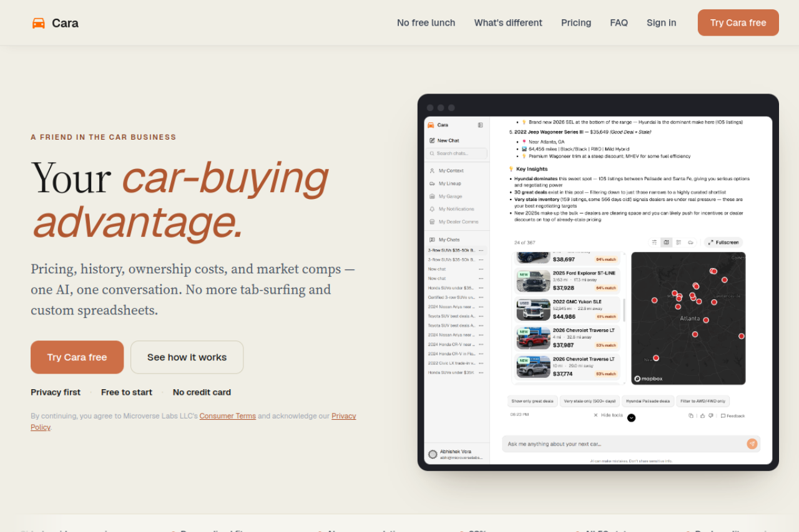Open options for 2022 Civic LX trade-in chat

click(481, 363)
